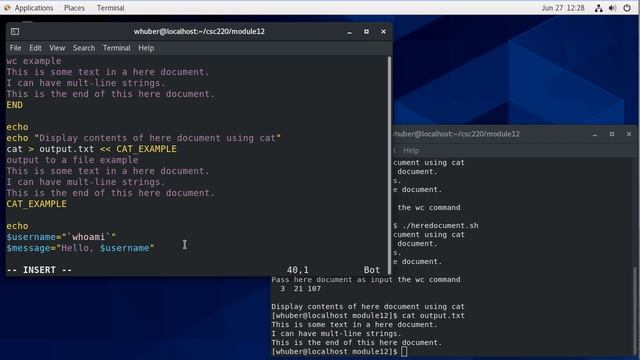Minimize the background terminal window

click(595, 134)
